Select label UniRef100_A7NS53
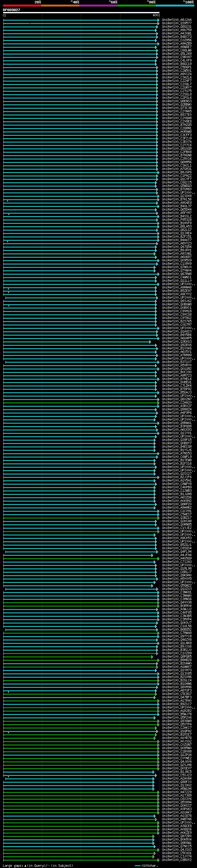Image resolution: width=197 pixels, height=868 pixels. pos(177,453)
